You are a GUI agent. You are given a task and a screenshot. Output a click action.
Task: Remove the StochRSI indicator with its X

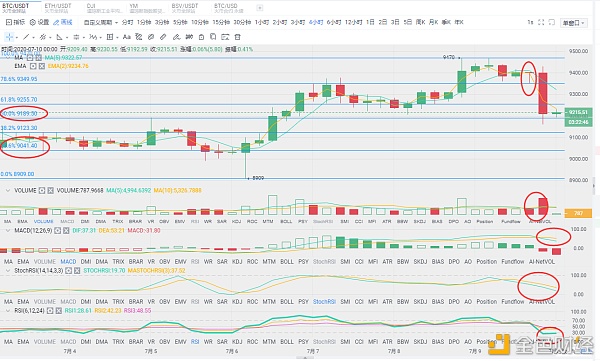pos(77,271)
